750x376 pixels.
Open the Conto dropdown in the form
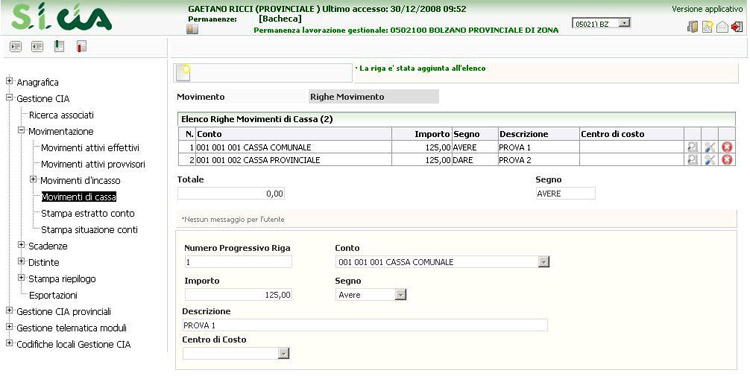click(543, 262)
